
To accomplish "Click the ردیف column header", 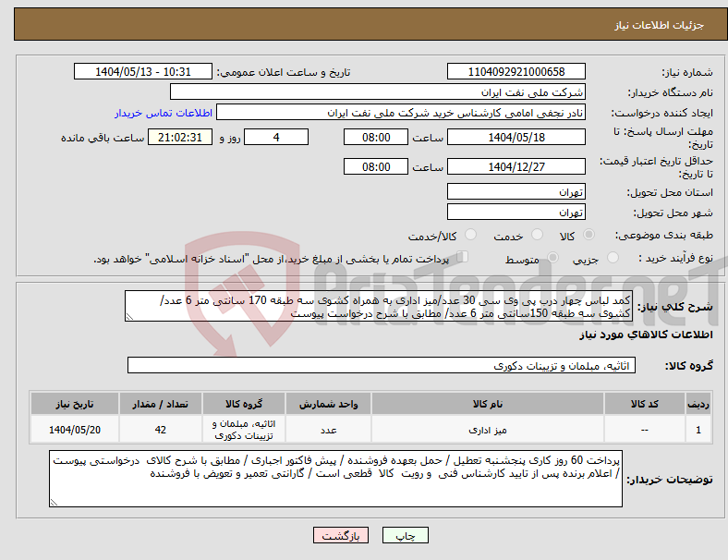I will [x=698, y=404].
